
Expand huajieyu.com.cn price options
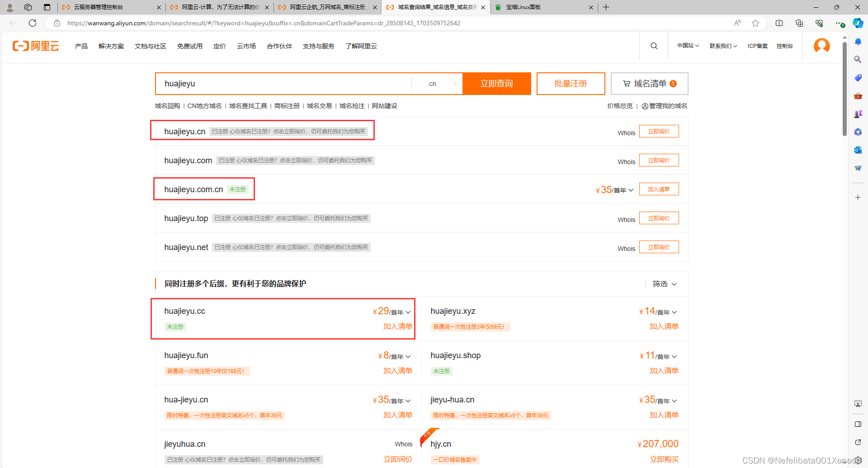(x=631, y=190)
